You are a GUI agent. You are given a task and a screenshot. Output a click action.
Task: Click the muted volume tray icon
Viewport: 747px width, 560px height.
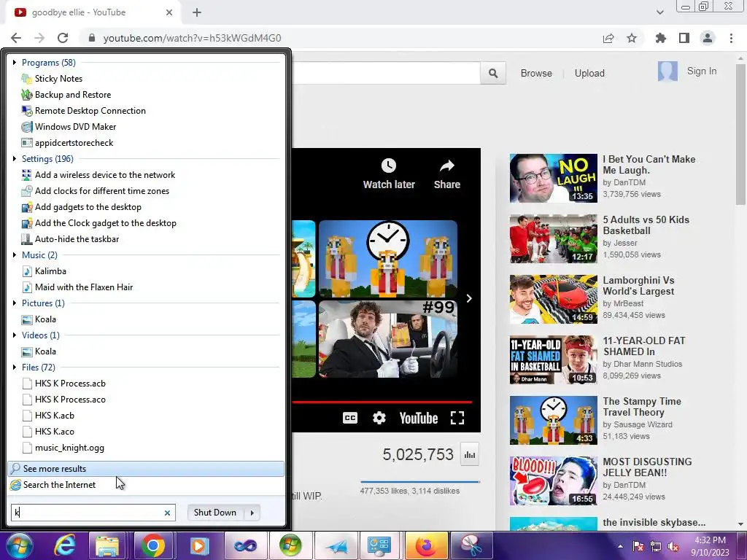point(673,546)
